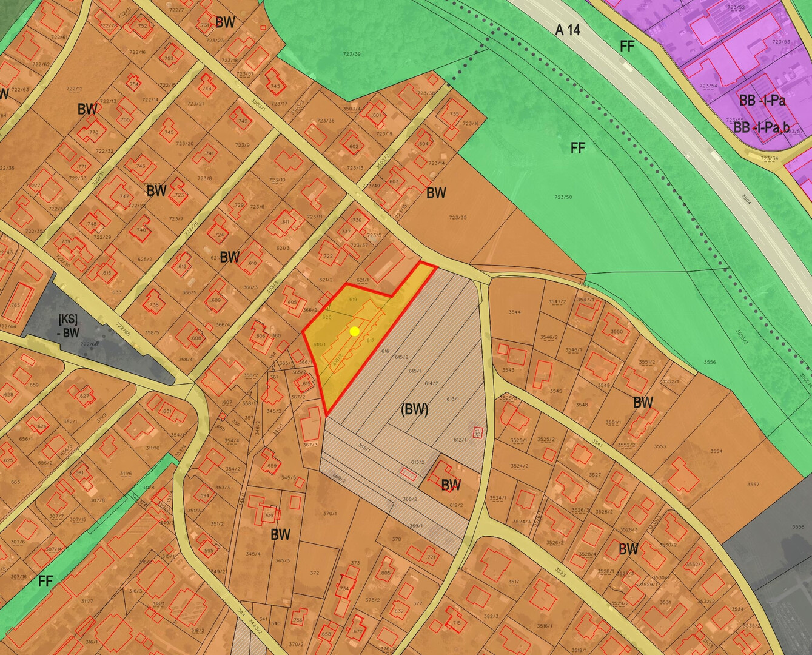Click parcel 3544

(514, 312)
